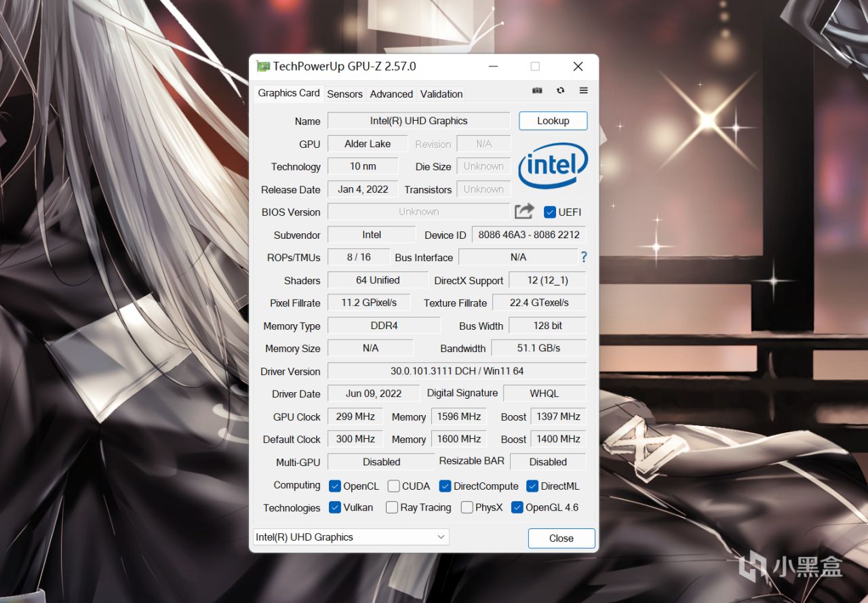Click the Texture Fillrate value 22.4 GTexel/s
Screen dimensions: 868x603
(539, 303)
